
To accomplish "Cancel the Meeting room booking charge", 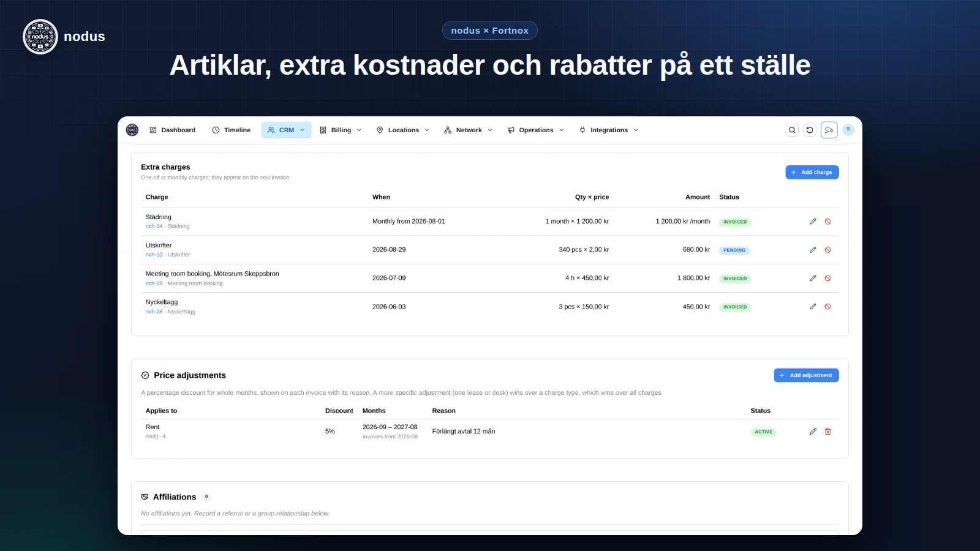I will point(827,278).
